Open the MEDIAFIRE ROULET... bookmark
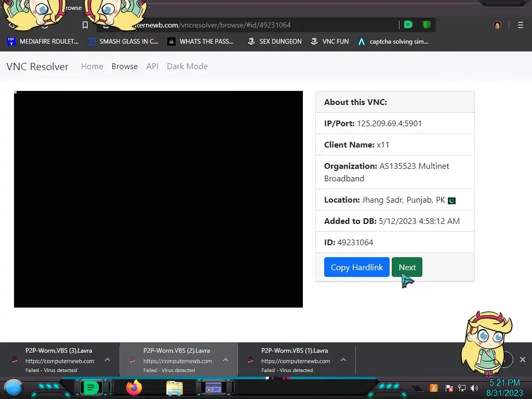This screenshot has height=399, width=532. tap(43, 42)
